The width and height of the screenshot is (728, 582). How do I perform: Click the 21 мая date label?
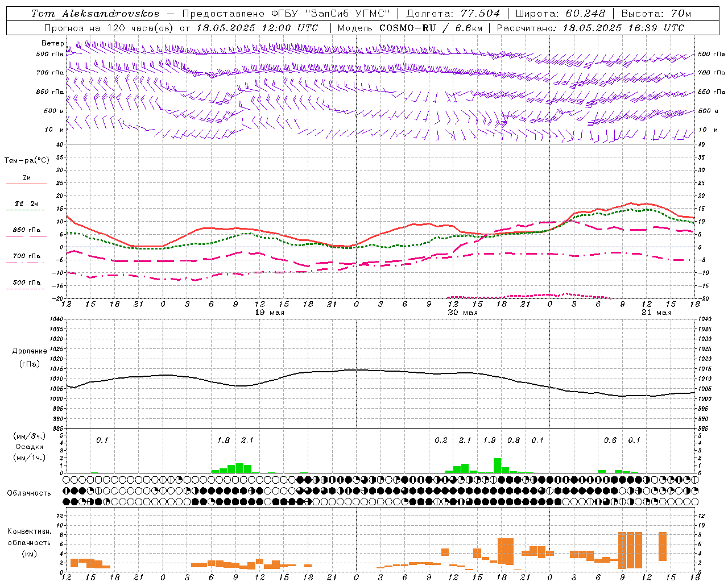point(656,313)
